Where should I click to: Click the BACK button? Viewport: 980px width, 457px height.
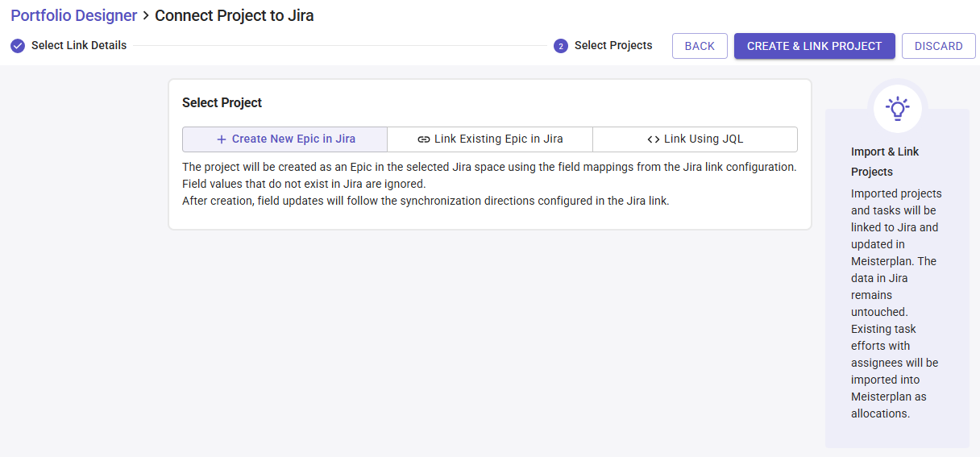700,46
